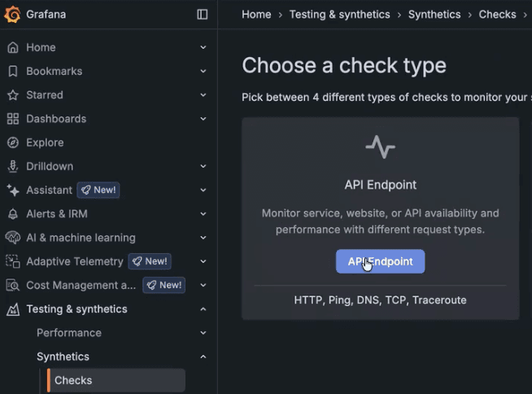The image size is (532, 394).
Task: Expand the Bookmarks section chevron
Action: pos(203,72)
